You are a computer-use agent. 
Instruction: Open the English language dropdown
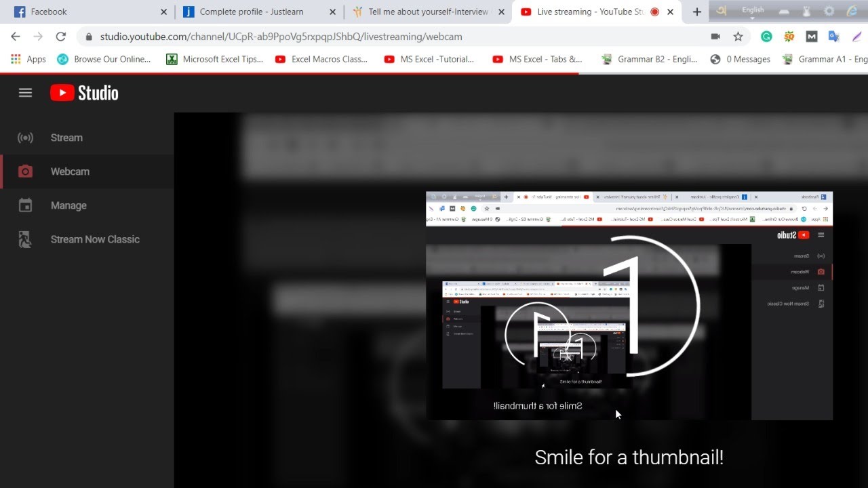753,11
